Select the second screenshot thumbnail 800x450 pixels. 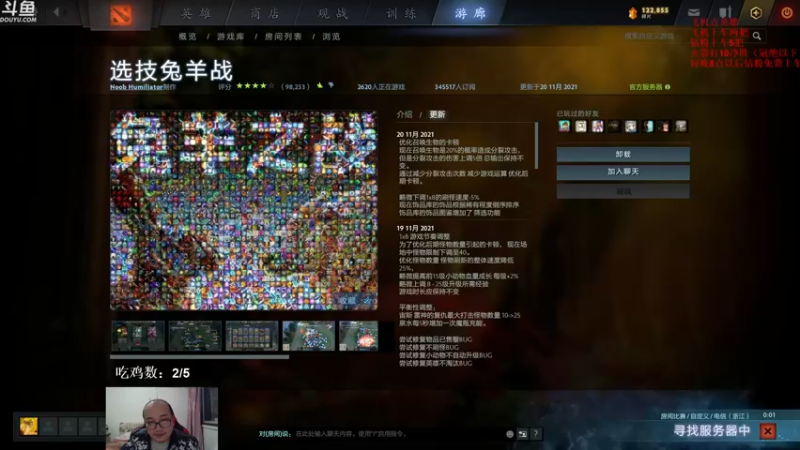point(195,336)
